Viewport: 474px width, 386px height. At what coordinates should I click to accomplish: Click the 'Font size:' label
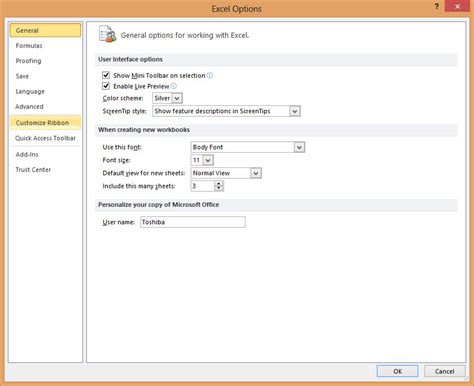[116, 160]
